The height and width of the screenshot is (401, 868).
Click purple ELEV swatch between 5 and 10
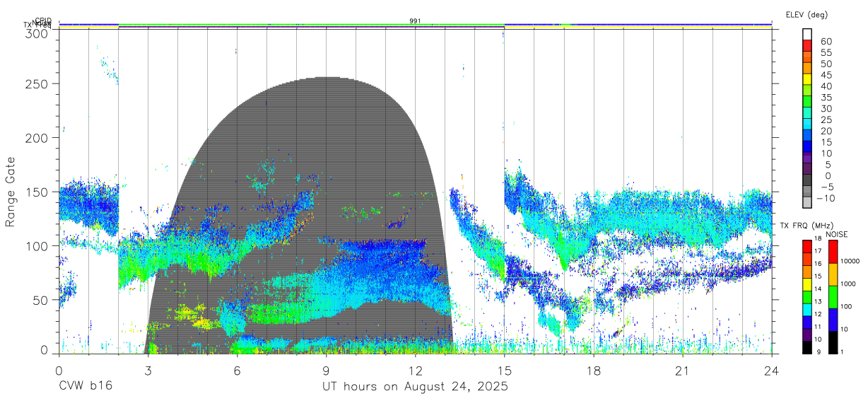[807, 158]
